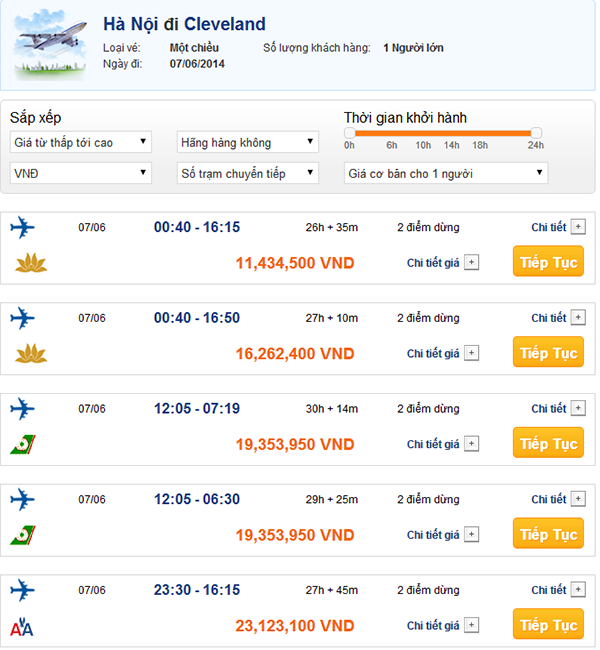600x650 pixels.
Task: Click the Vietnam Airlines lotus logo on the 11,434,500 VND flight
Action: point(31,263)
